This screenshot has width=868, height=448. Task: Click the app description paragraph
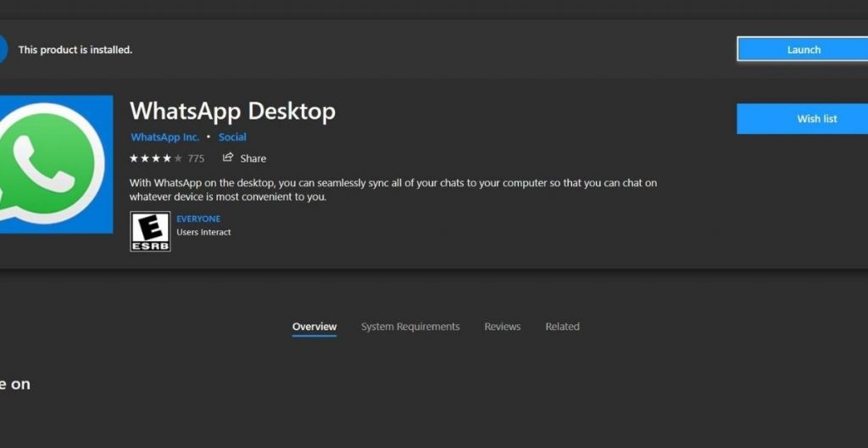coord(393,190)
